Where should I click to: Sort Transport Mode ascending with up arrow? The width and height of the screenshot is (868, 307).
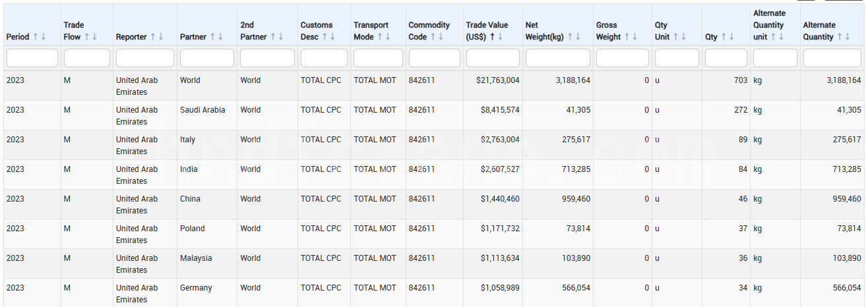pos(380,37)
